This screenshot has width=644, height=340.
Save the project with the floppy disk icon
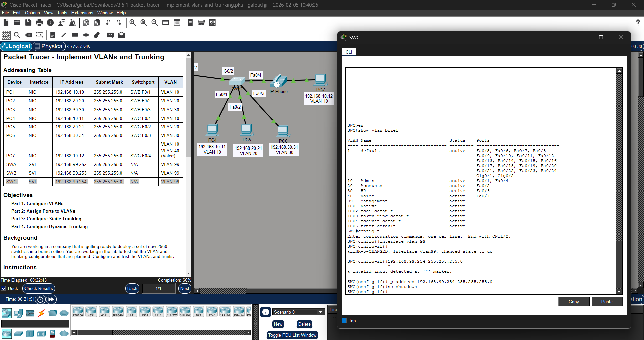[28, 23]
